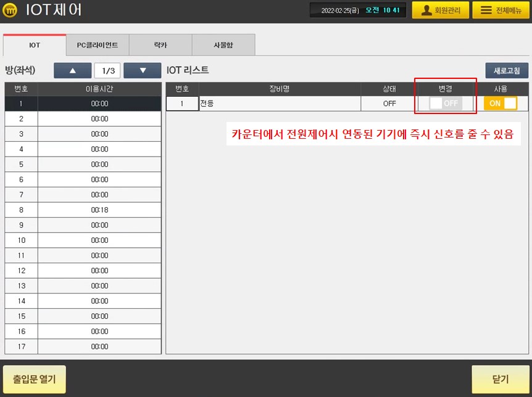Open the 전체메뉴 full menu
This screenshot has height=397, width=532.
coord(501,10)
